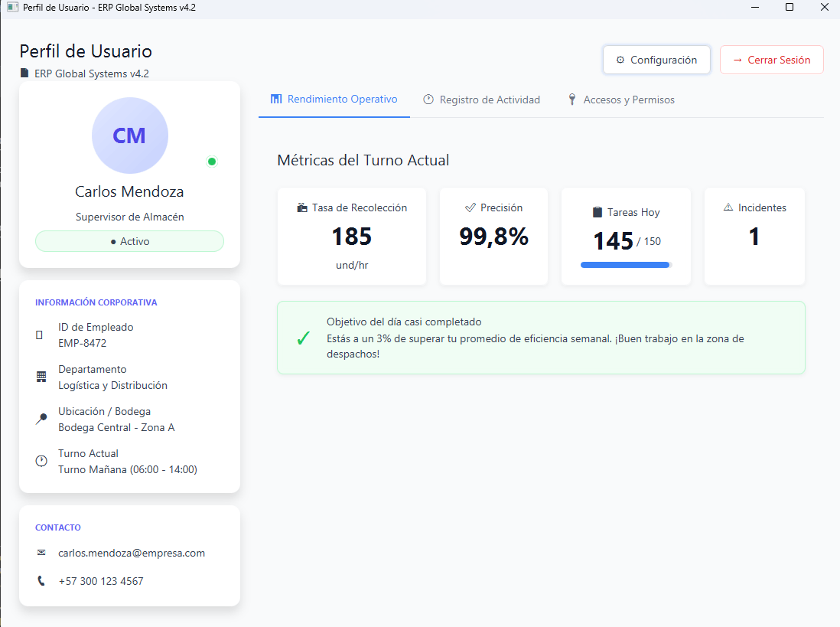Click the building icon beside Departamento
The height and width of the screenshot is (627, 840).
pyautogui.click(x=41, y=377)
